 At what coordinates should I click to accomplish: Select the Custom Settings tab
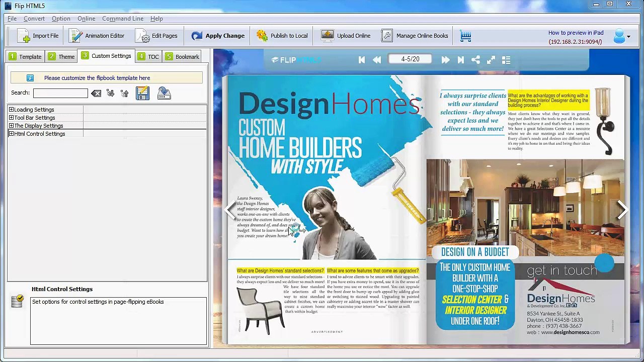click(106, 56)
